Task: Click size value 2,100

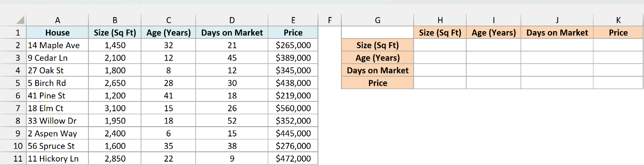Action: point(115,58)
